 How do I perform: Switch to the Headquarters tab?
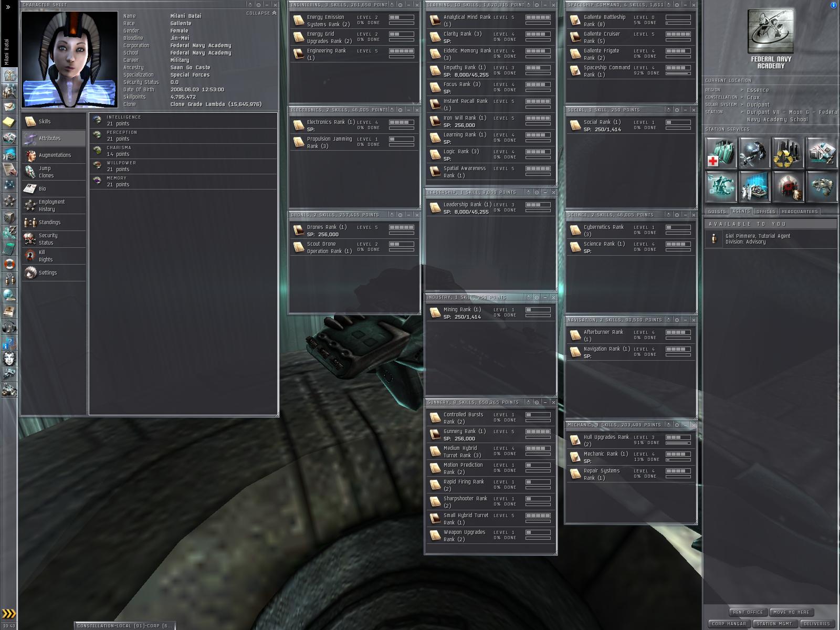800,212
